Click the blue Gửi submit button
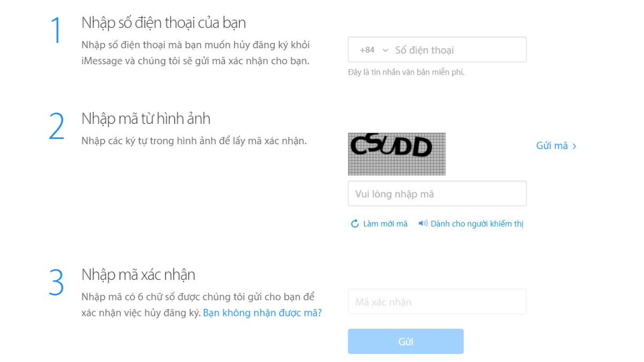Viewport: 644px width, 362px height. [x=405, y=342]
